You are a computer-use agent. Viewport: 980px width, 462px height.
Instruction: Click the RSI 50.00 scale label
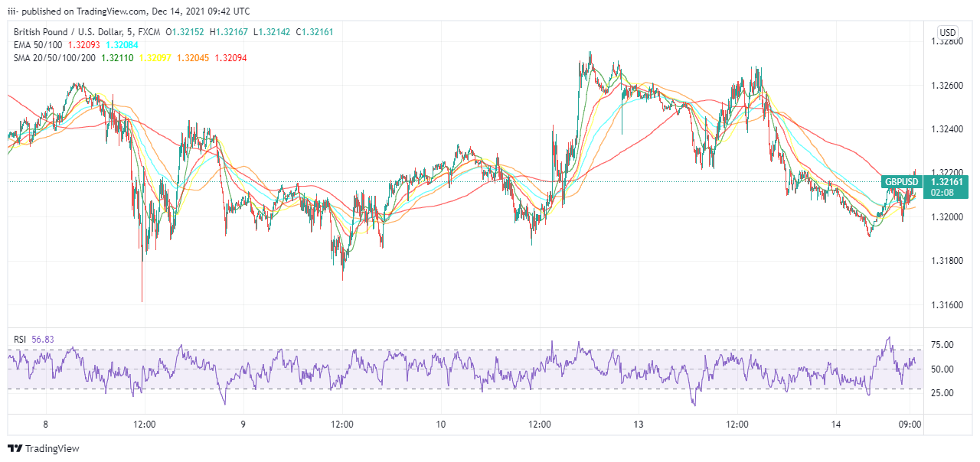click(941, 369)
